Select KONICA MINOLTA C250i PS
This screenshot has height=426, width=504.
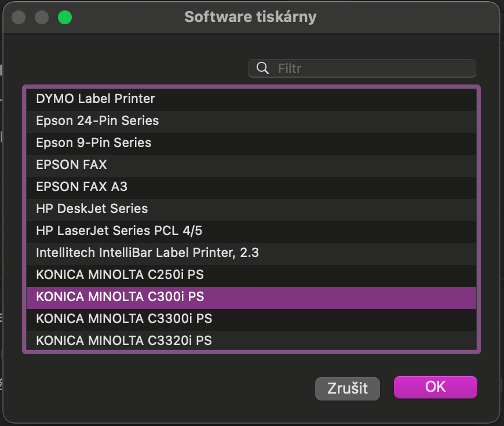251,275
